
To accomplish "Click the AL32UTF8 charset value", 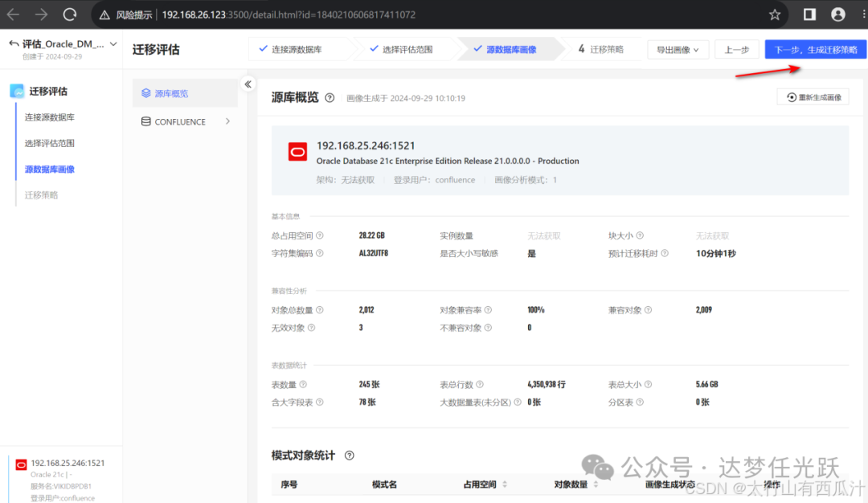I will pos(374,253).
